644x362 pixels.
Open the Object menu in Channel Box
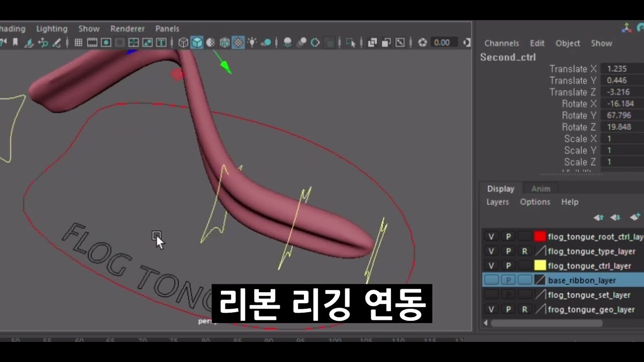pos(568,43)
